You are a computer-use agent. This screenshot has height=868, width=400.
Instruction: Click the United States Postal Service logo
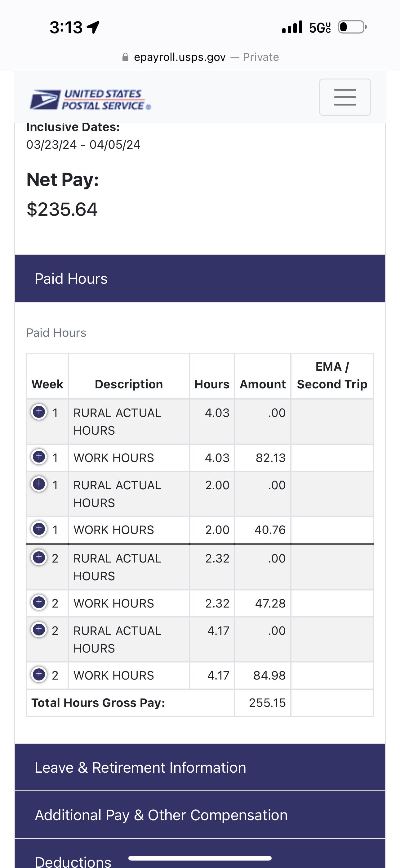point(89,99)
